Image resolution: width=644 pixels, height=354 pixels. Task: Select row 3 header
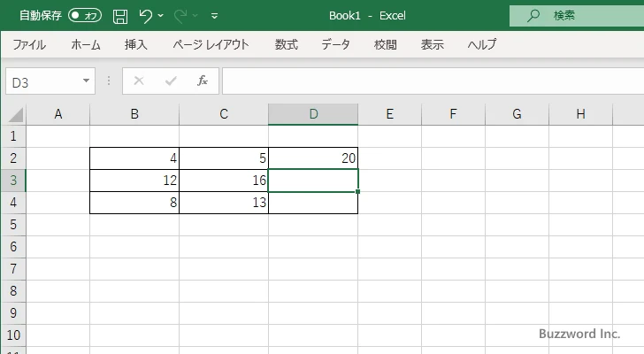point(12,181)
